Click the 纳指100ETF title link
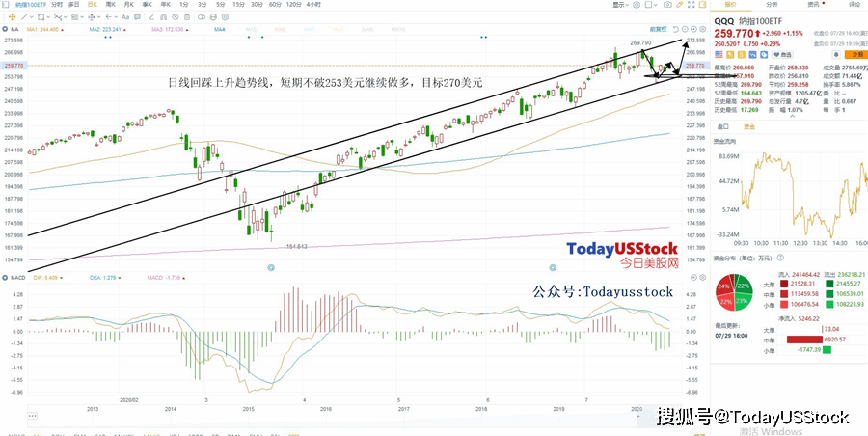This screenshot has height=436, width=868. pos(31,4)
